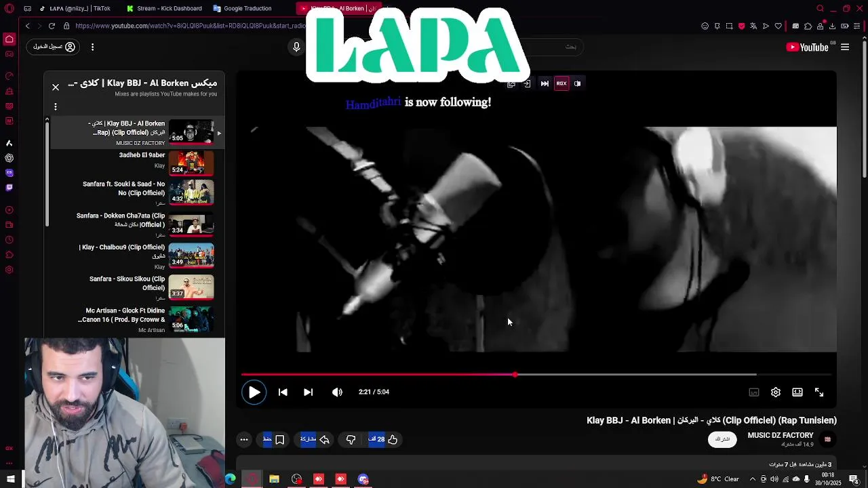The width and height of the screenshot is (868, 488).
Task: Open YouTube hamburger guide menu
Action: tap(845, 47)
